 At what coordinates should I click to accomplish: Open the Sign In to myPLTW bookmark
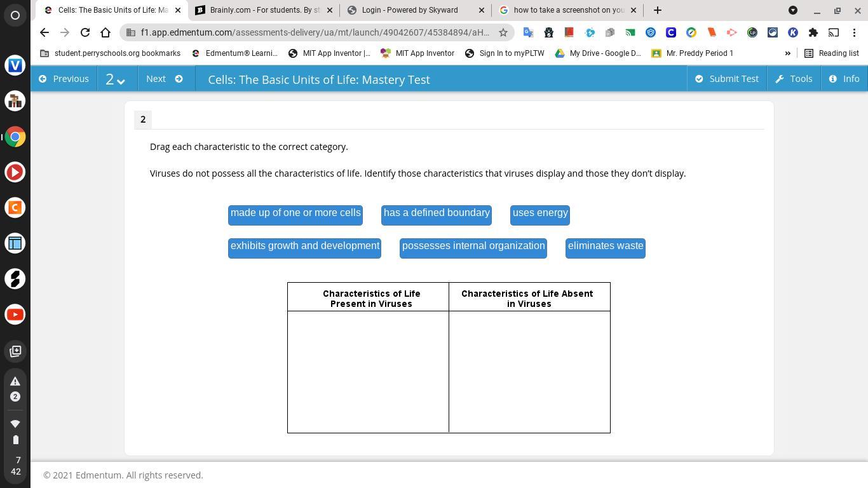tap(505, 53)
